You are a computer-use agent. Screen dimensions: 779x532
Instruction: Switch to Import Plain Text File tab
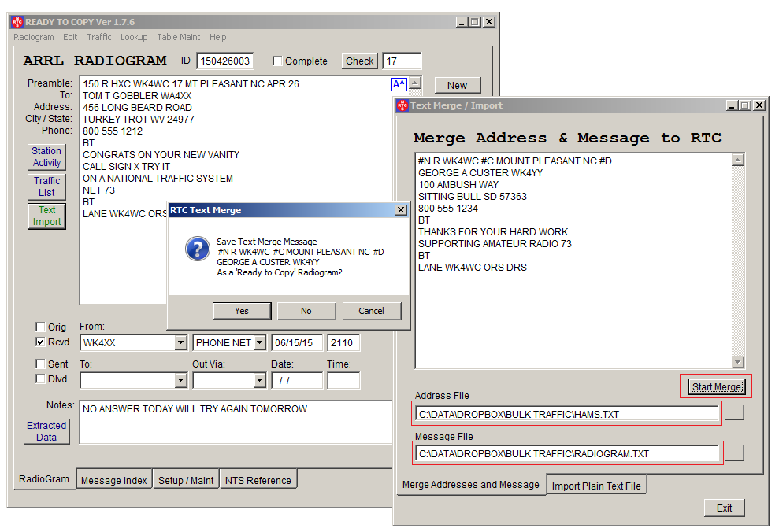coord(596,486)
